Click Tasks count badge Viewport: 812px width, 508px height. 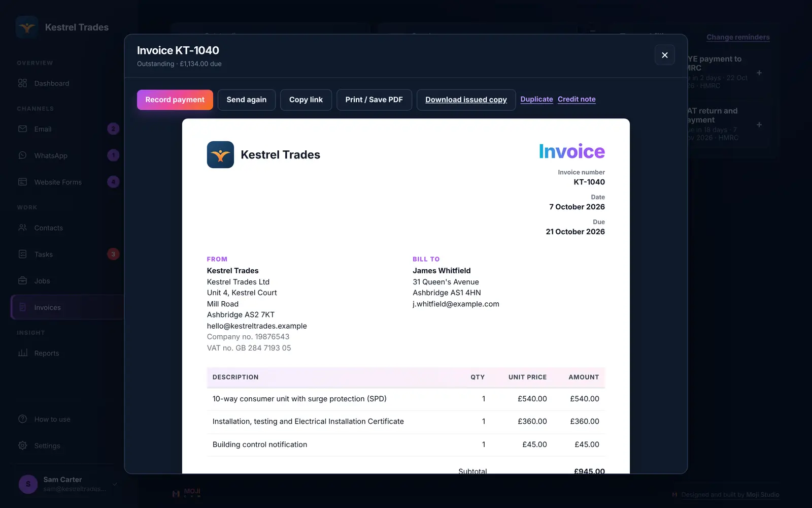(x=113, y=254)
